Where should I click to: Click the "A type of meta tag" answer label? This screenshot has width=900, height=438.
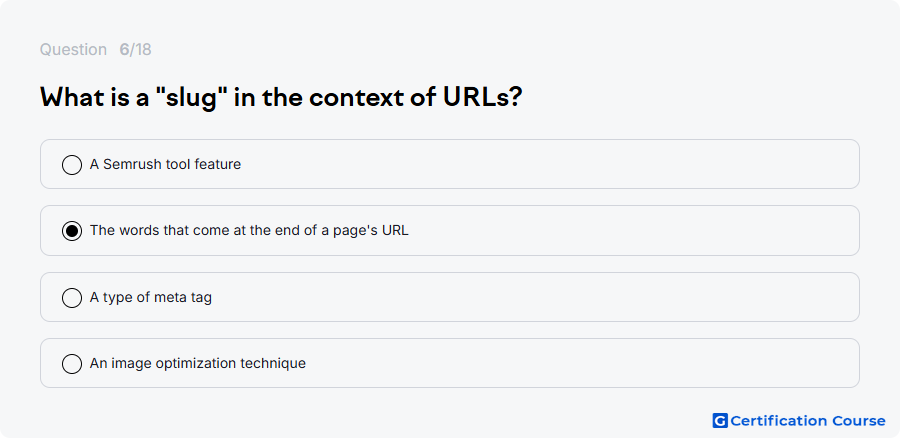[151, 298]
